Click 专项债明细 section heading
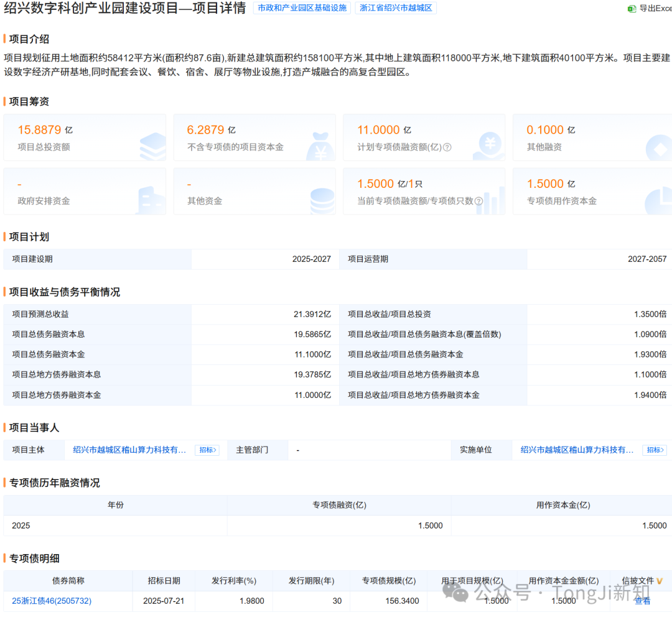The height and width of the screenshot is (620, 672). [x=34, y=558]
